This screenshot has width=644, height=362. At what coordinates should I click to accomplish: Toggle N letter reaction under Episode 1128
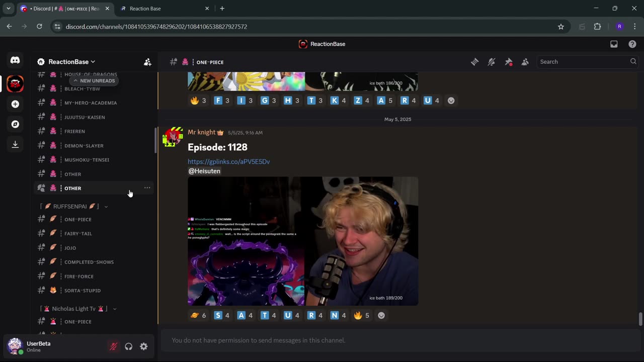point(338,315)
